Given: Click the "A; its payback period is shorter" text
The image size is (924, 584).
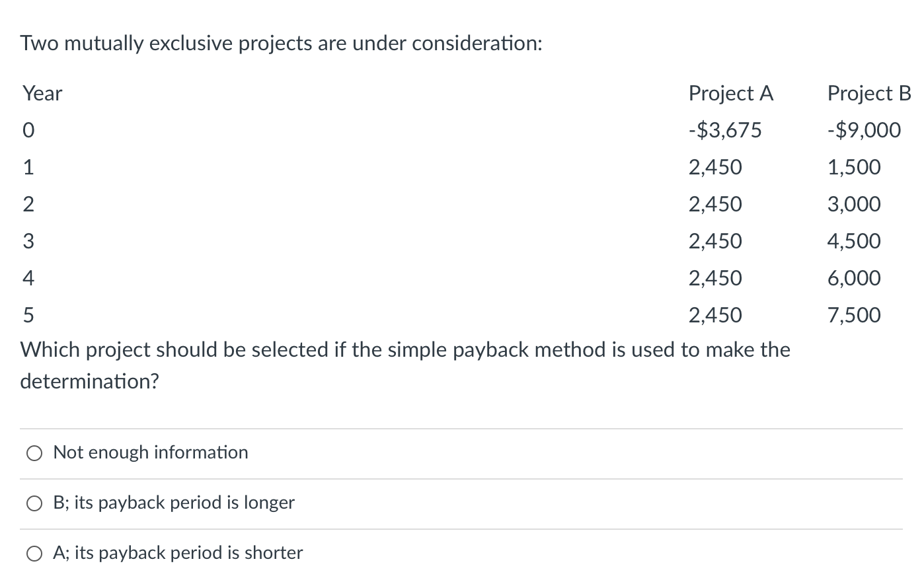Looking at the screenshot, I should pos(177,554).
